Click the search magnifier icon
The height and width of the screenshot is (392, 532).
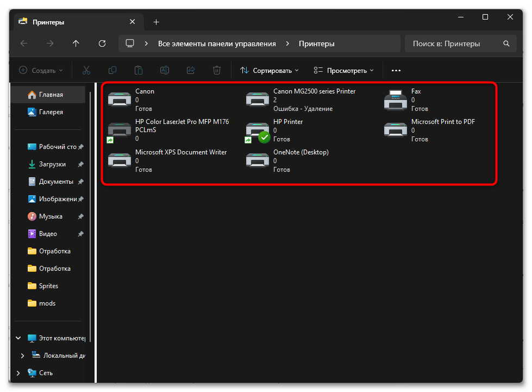pyautogui.click(x=506, y=43)
